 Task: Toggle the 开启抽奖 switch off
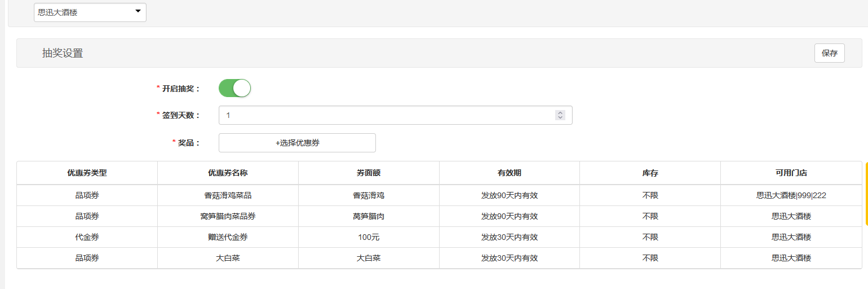(234, 88)
